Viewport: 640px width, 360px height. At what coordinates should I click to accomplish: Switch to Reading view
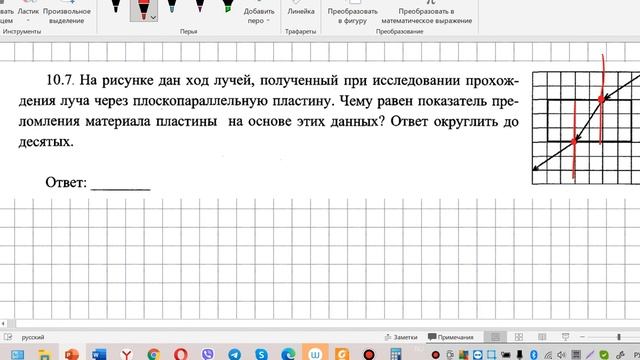point(542,337)
